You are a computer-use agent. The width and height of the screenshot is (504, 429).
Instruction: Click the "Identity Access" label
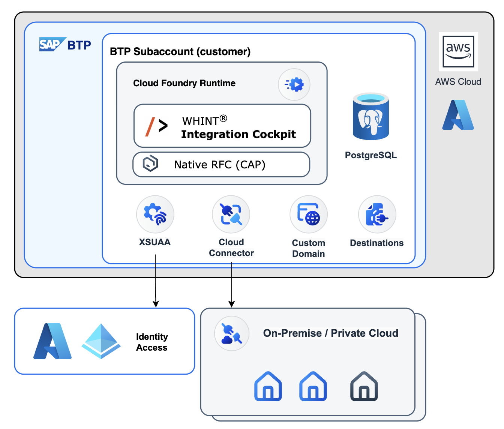coord(152,342)
